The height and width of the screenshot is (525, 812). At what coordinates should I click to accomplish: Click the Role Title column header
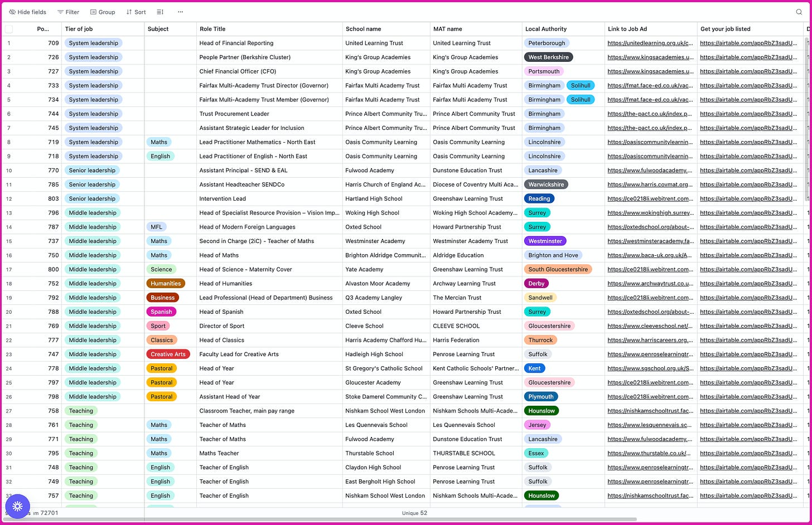(269, 29)
